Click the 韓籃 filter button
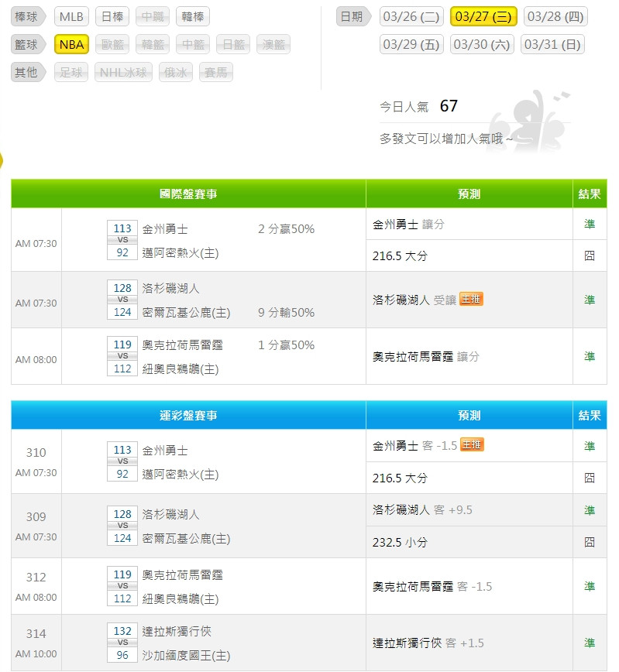The image size is (619, 672). point(153,45)
